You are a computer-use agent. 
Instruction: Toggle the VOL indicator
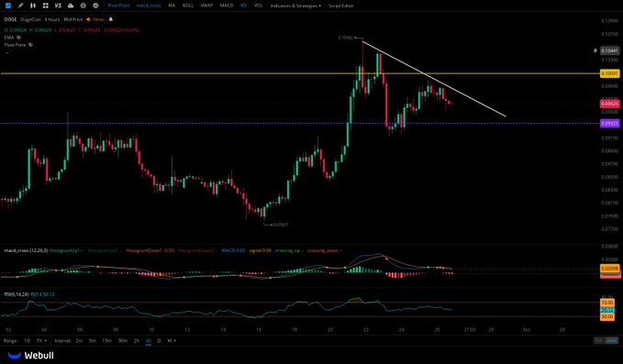pyautogui.click(x=258, y=6)
